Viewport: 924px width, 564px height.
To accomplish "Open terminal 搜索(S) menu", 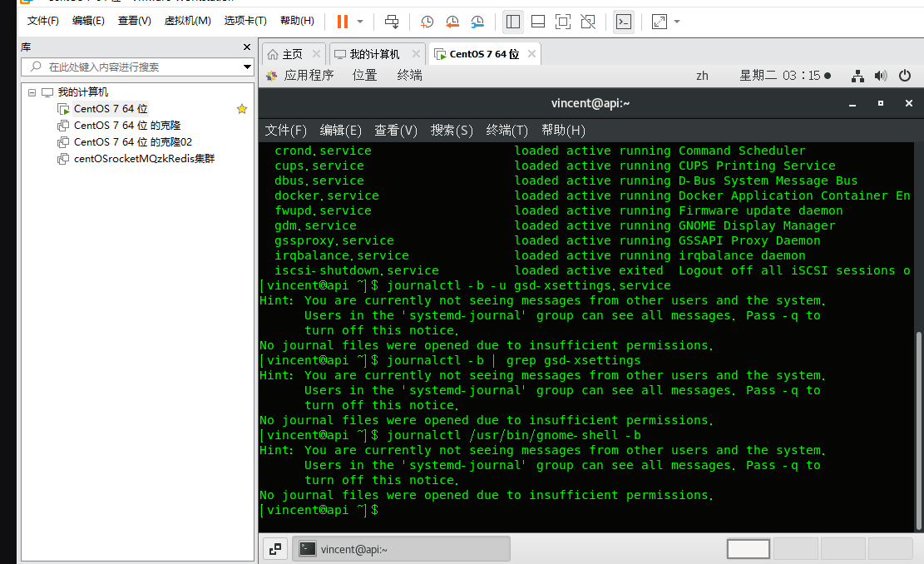I will (x=452, y=131).
